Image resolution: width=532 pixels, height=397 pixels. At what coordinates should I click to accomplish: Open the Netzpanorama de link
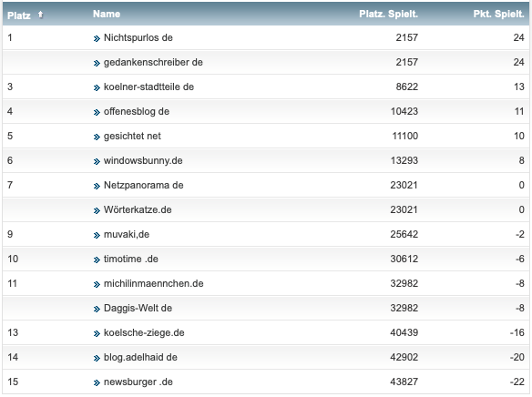(x=144, y=185)
